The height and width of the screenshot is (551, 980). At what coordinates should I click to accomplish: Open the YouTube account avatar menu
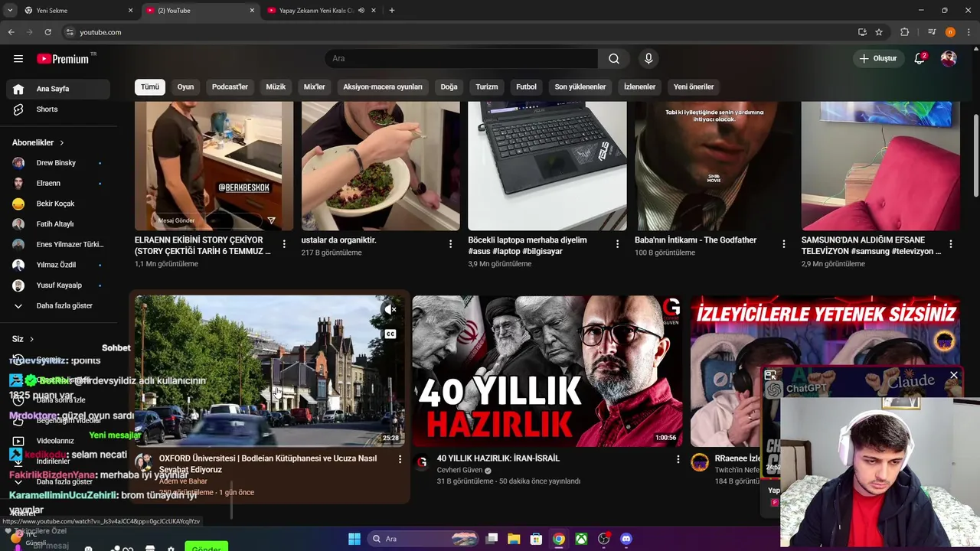(x=949, y=59)
